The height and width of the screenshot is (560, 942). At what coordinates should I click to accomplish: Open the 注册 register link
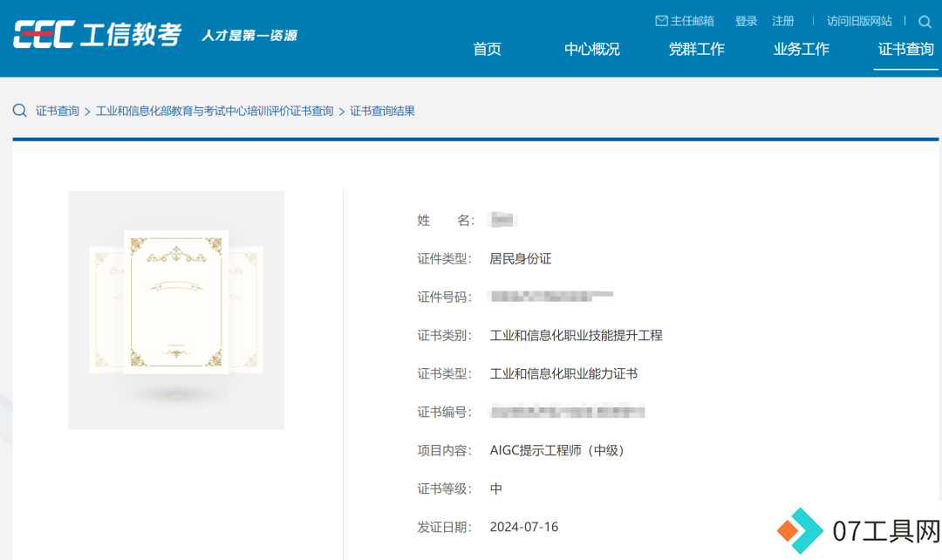tap(782, 21)
